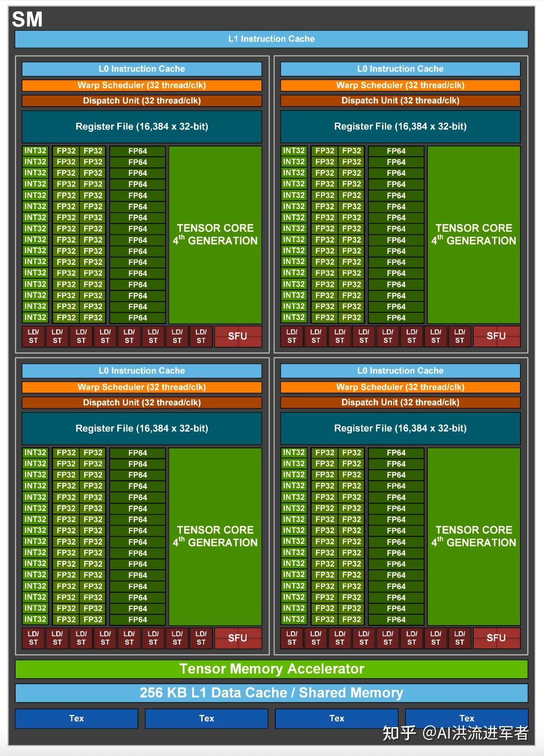Select top-left L0 Instruction Cache
The height and width of the screenshot is (756, 544).
[x=142, y=69]
